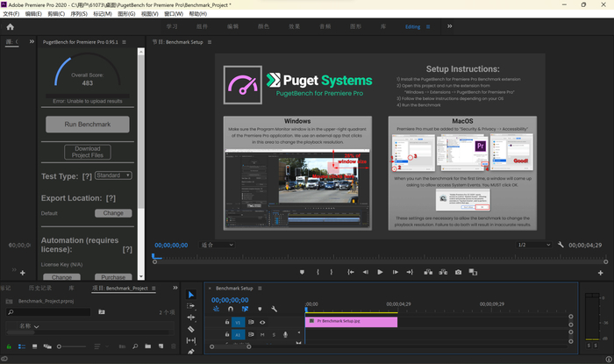
Task: Open timeline display settings wrench
Action: pos(274,309)
